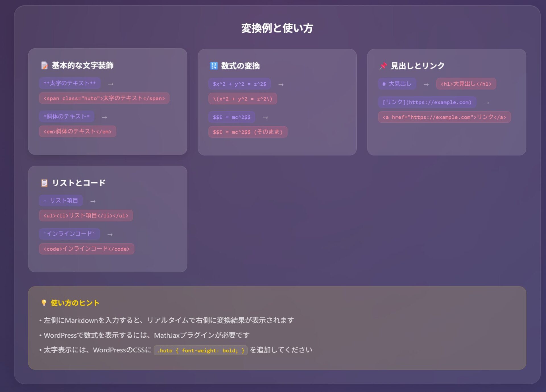Click the clipboard icon beside リストとコード
The image size is (546, 392).
(x=44, y=183)
